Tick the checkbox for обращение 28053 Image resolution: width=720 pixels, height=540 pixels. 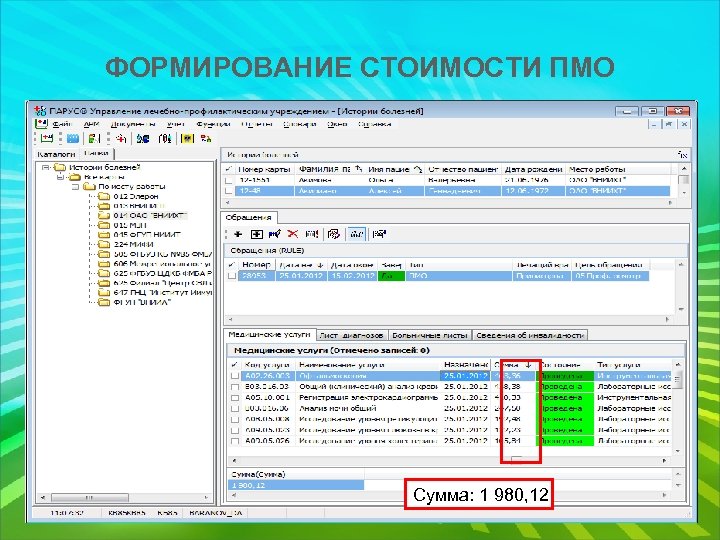[232, 276]
